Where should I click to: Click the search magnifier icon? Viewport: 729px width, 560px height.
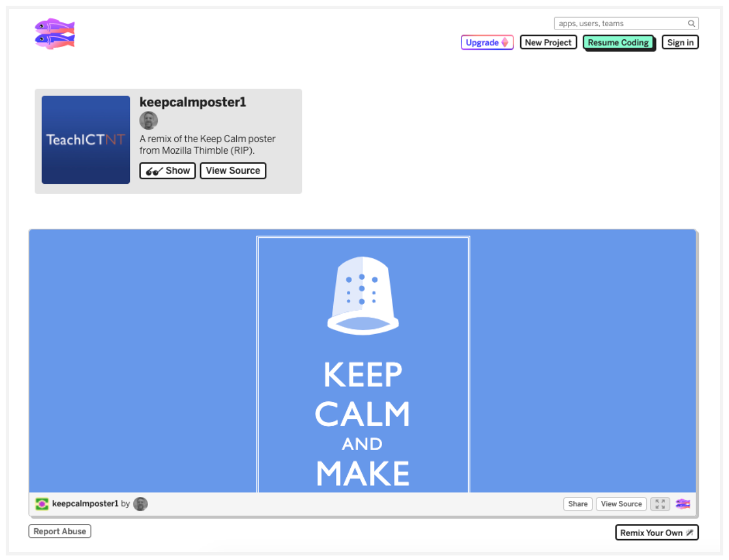[x=691, y=23]
